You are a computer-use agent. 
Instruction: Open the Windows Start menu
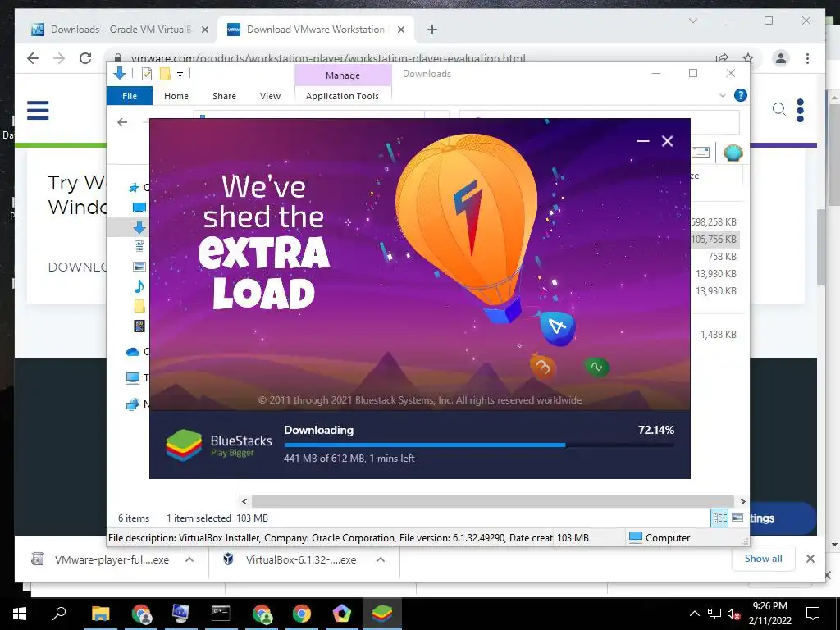click(20, 614)
